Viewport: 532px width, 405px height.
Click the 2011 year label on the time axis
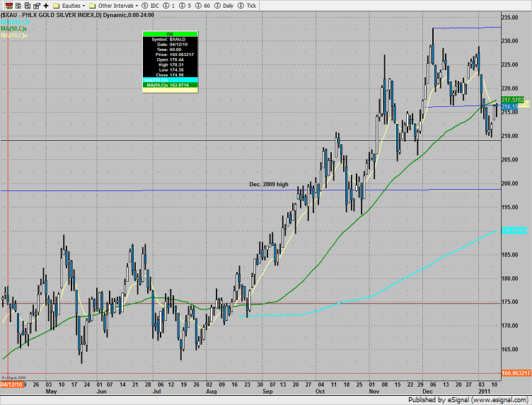(x=484, y=392)
